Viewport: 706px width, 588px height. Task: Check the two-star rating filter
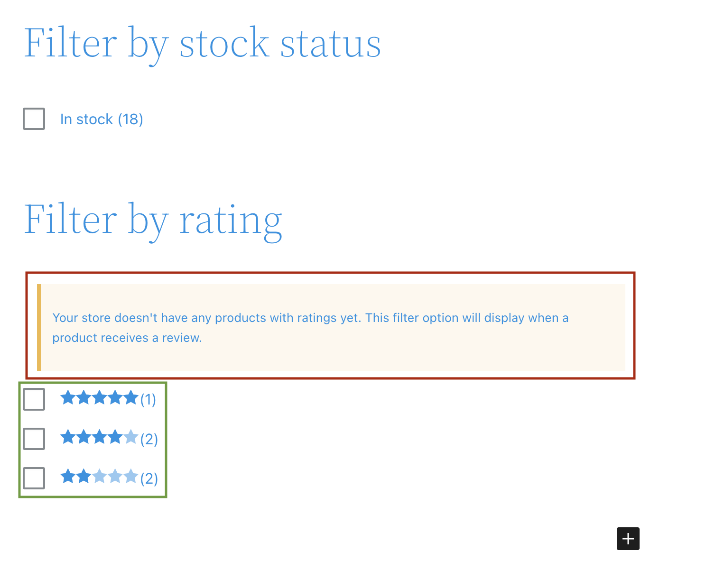click(33, 478)
